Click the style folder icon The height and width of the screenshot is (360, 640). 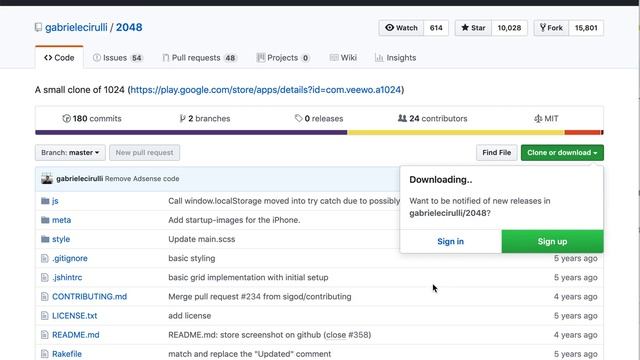[45, 239]
